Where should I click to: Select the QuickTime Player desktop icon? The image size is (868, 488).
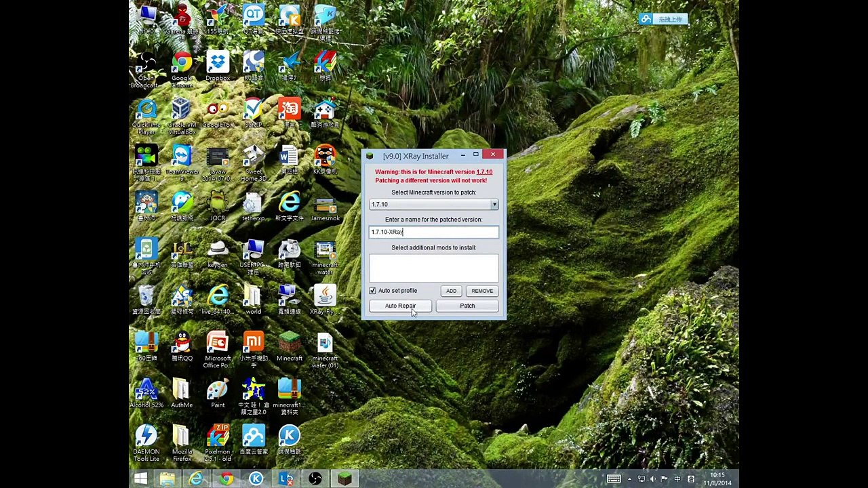point(146,115)
